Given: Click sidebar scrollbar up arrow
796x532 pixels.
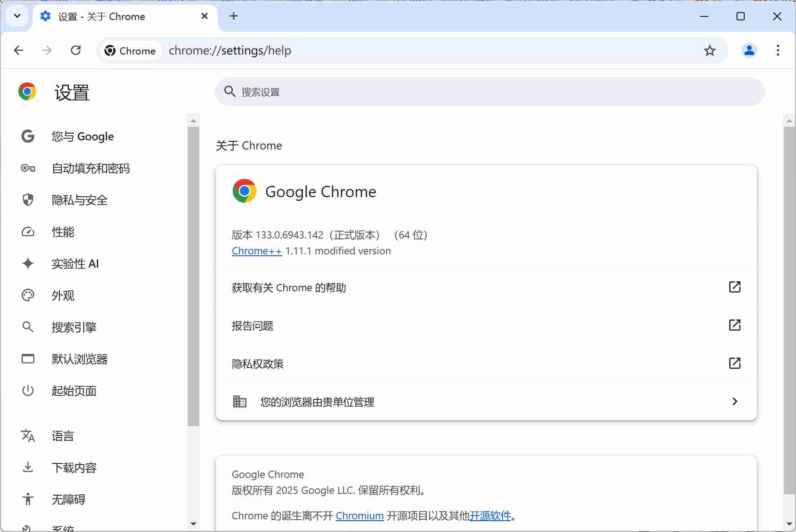Looking at the screenshot, I should pos(193,121).
